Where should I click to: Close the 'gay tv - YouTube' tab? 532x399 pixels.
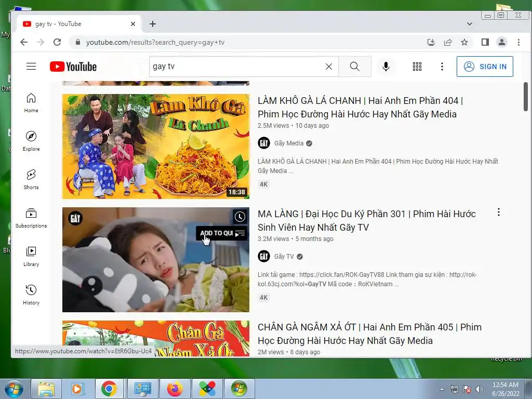pos(133,24)
